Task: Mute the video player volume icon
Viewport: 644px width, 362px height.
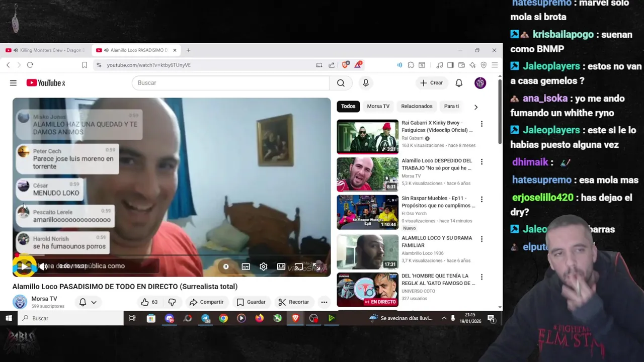Action: coord(44,266)
